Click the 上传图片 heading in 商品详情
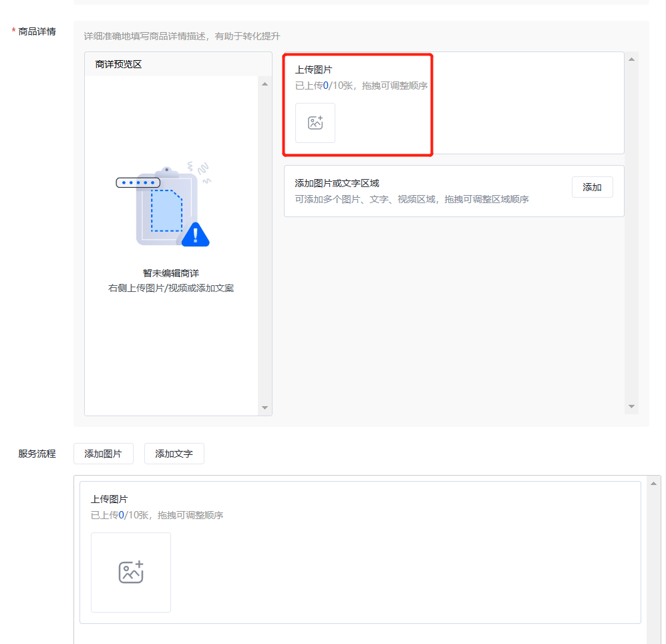This screenshot has width=666, height=644. tap(314, 69)
